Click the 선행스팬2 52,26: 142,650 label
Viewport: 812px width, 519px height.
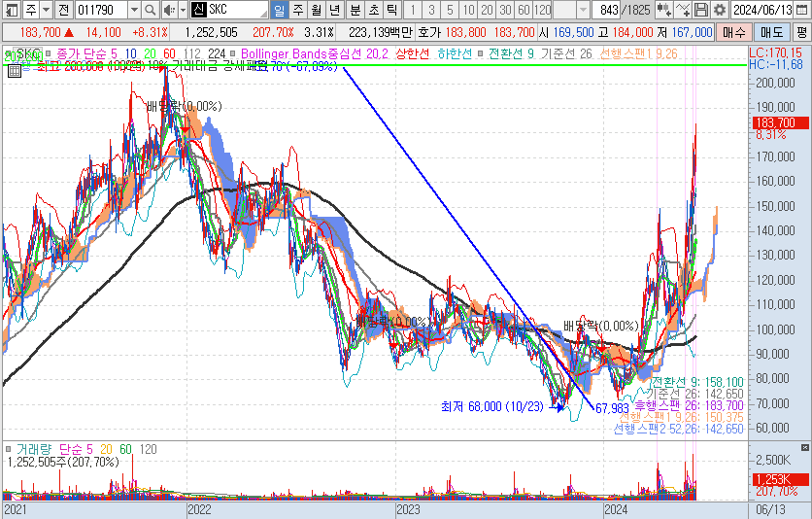[678, 429]
